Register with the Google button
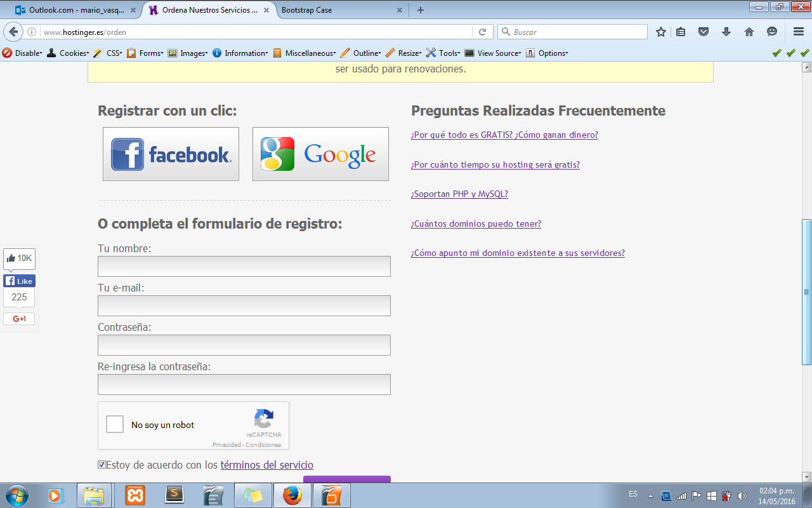The image size is (812, 508). coord(320,154)
